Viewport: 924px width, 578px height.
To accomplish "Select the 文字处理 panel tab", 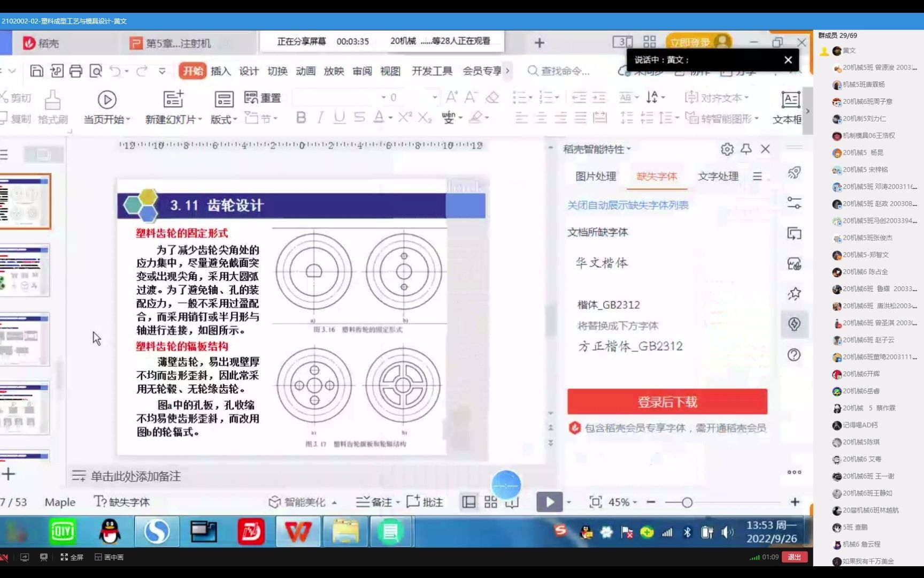I will pyautogui.click(x=718, y=177).
